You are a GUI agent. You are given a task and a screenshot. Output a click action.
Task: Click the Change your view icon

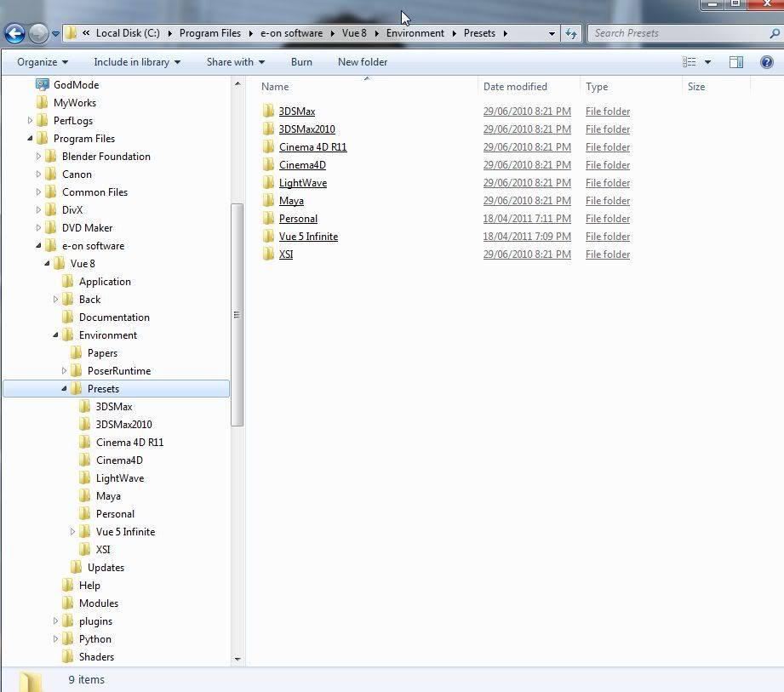click(689, 62)
